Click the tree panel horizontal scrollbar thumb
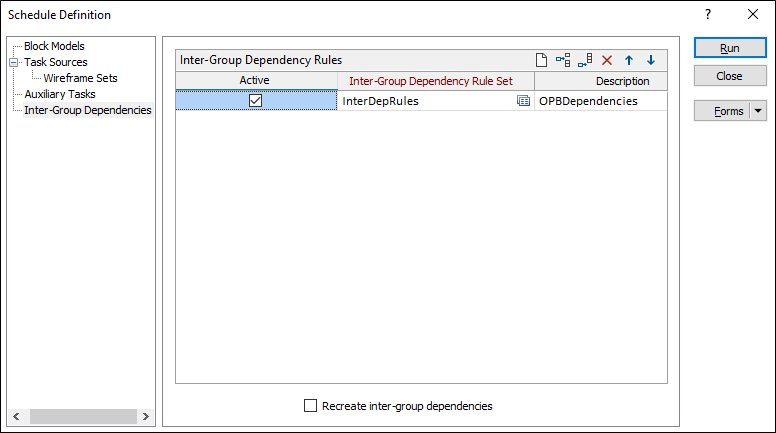 pos(83,416)
